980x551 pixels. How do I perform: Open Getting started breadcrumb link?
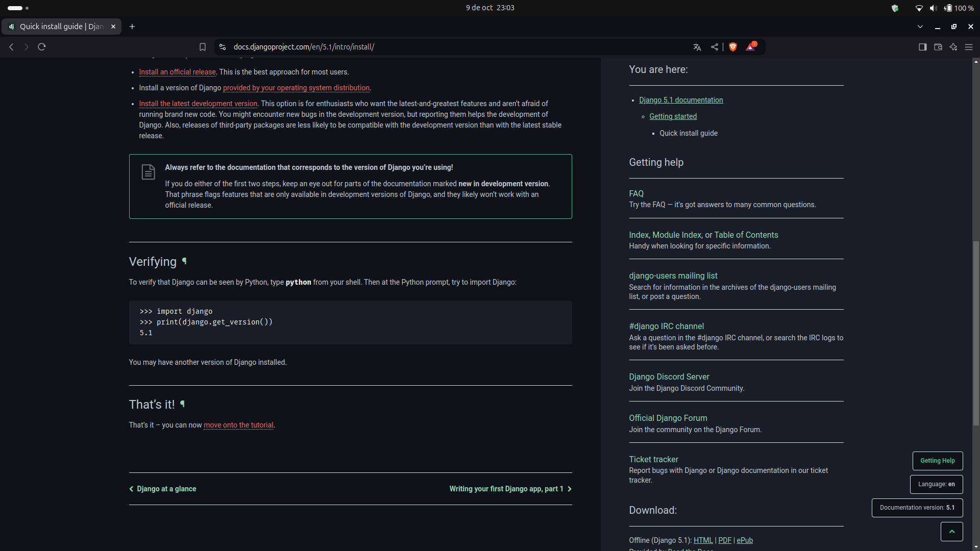(673, 116)
